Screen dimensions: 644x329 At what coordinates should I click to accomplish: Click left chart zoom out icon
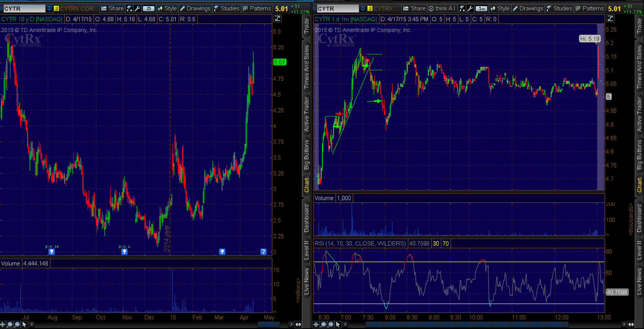click(x=17, y=325)
